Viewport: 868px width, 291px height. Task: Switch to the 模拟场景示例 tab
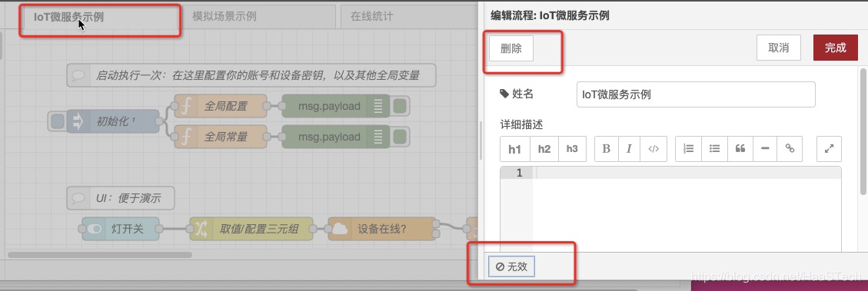pos(258,16)
